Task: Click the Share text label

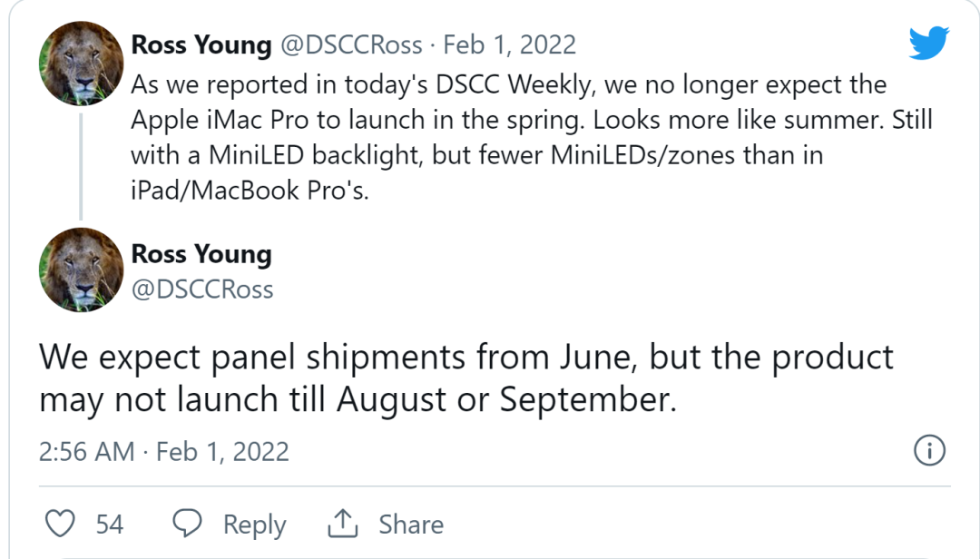Action: tap(411, 525)
